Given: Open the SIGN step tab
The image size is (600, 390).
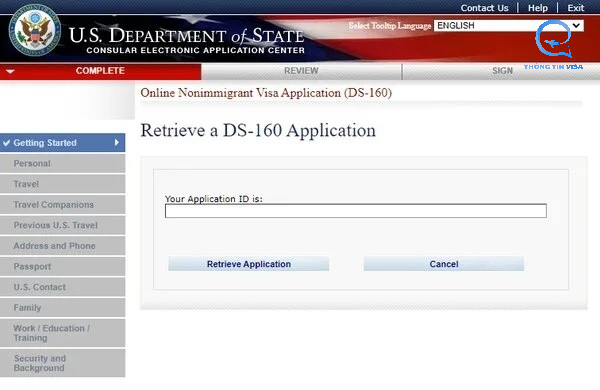Looking at the screenshot, I should [502, 71].
